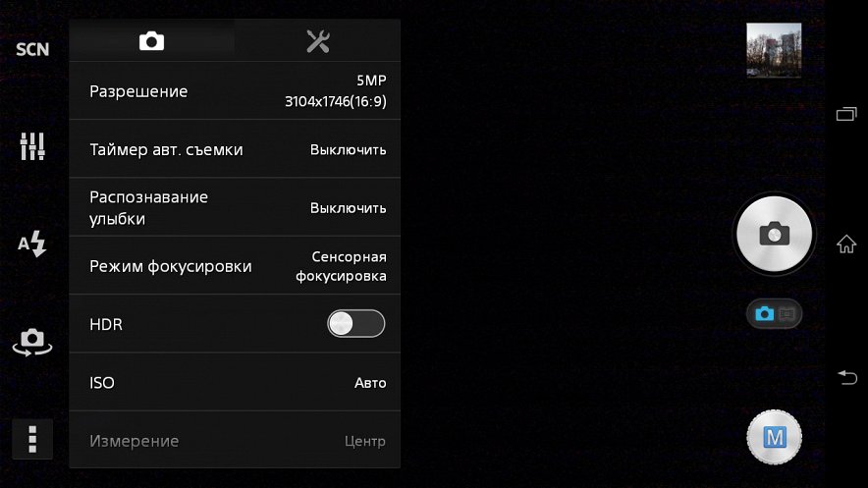This screenshot has height=488, width=868.
Task: Open the ISO Авто setting
Action: coord(235,382)
